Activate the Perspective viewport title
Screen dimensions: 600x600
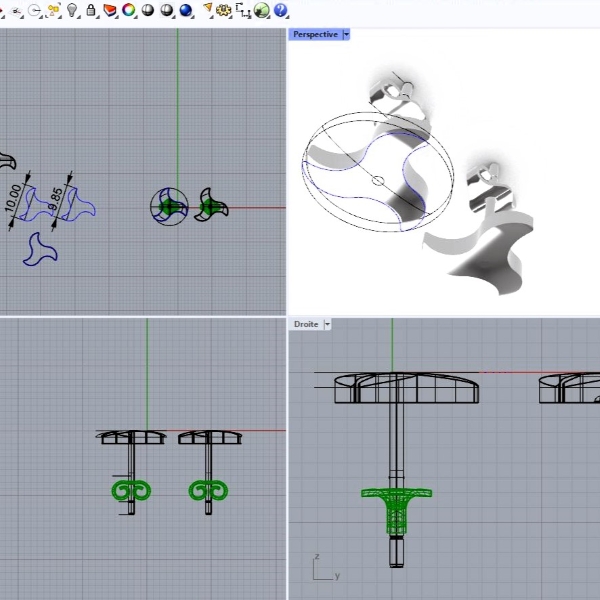(x=315, y=34)
